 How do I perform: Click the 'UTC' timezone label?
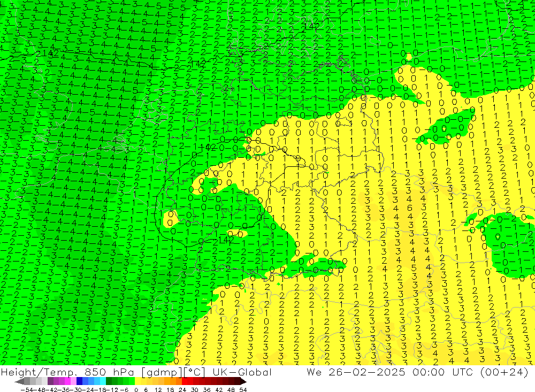pos(463,372)
